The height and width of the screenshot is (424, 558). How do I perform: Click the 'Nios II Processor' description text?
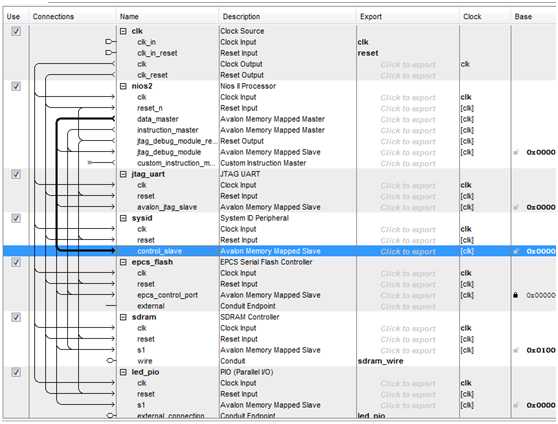click(x=248, y=86)
